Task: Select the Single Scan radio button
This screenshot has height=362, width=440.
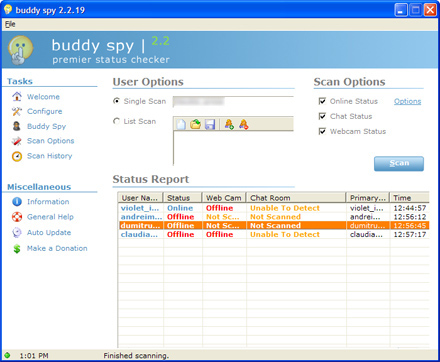Action: (116, 101)
